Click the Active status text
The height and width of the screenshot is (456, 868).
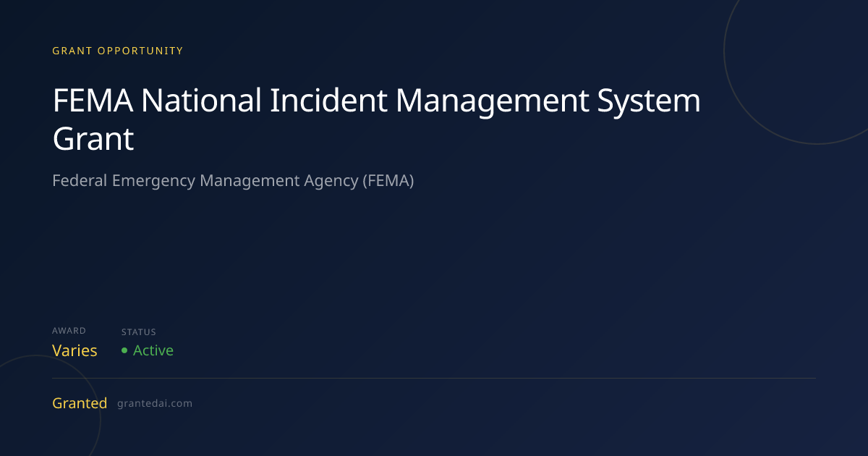[153, 350]
